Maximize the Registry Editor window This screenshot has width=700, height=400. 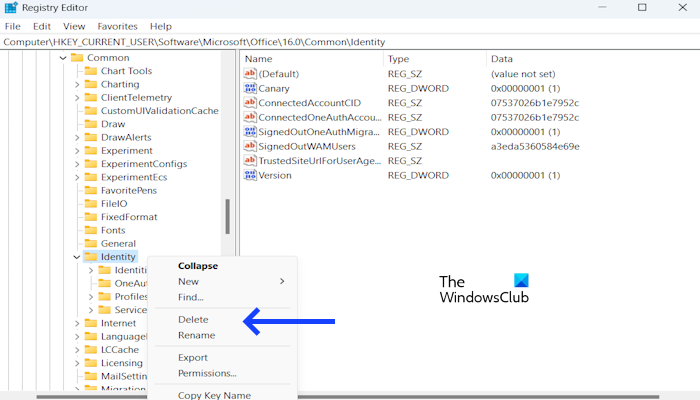point(642,8)
